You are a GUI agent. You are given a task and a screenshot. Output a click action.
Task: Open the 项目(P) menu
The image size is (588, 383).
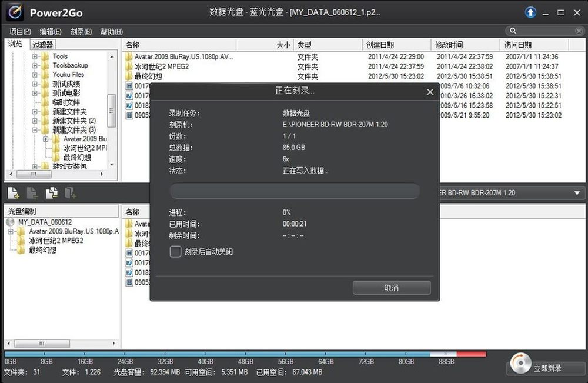20,32
